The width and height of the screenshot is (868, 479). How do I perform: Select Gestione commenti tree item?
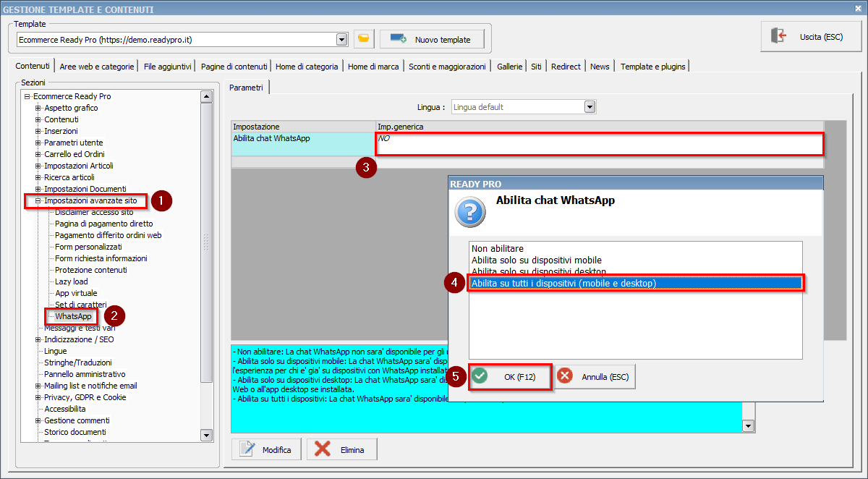(77, 420)
